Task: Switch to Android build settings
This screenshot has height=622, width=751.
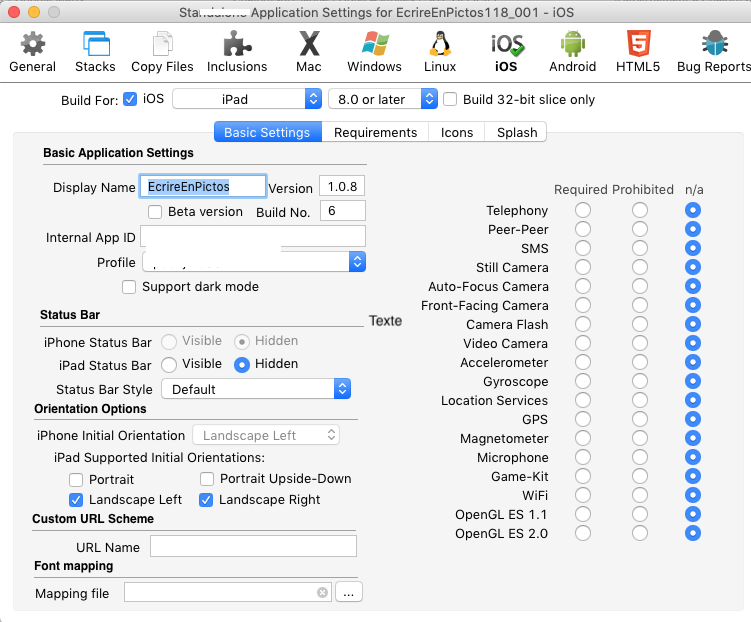Action: [572, 51]
